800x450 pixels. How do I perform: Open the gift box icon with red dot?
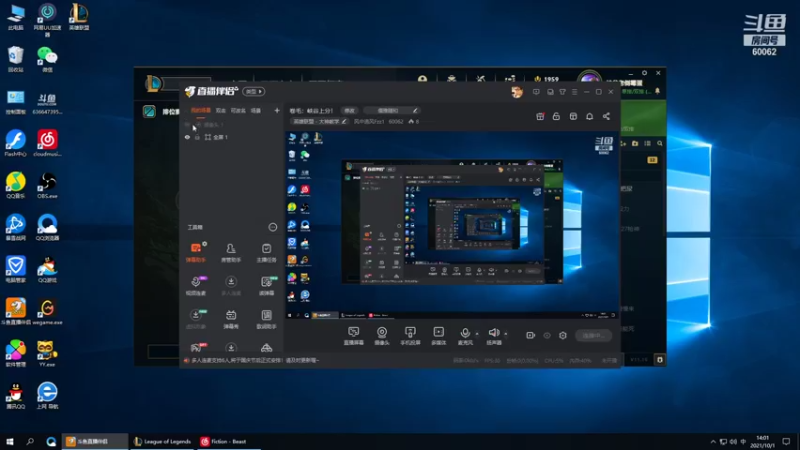click(x=540, y=116)
